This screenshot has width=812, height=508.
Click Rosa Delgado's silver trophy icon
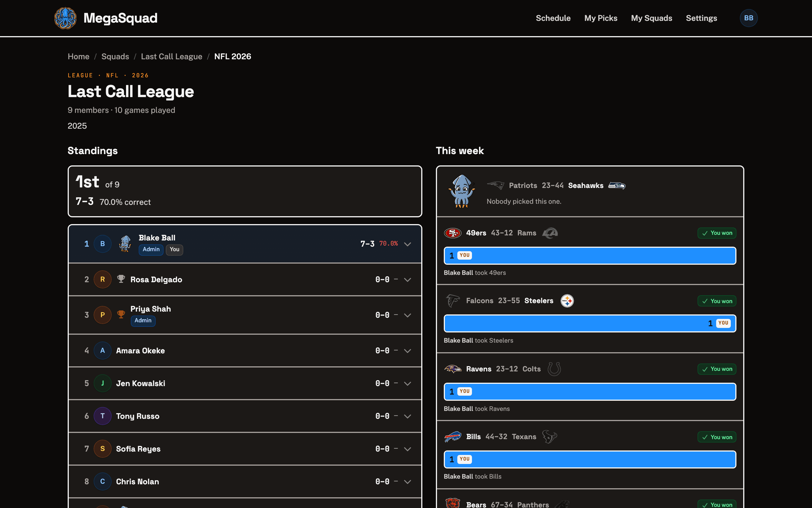121,279
